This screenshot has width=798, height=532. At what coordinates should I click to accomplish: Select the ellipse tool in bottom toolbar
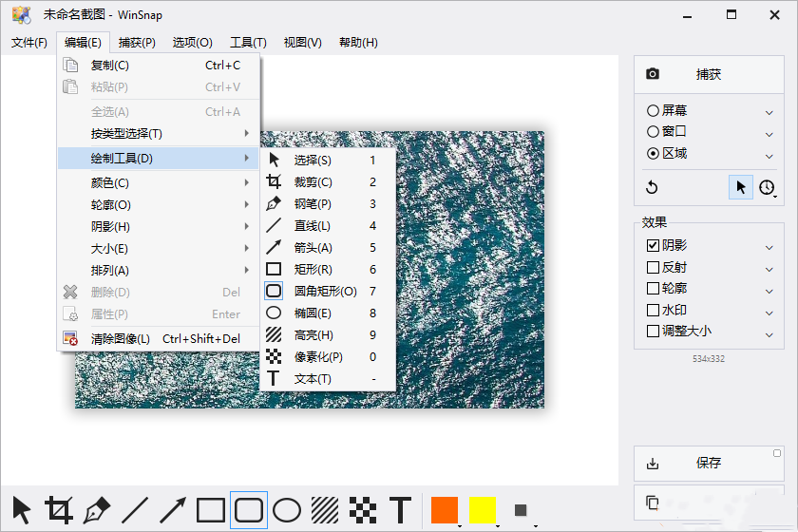287,510
